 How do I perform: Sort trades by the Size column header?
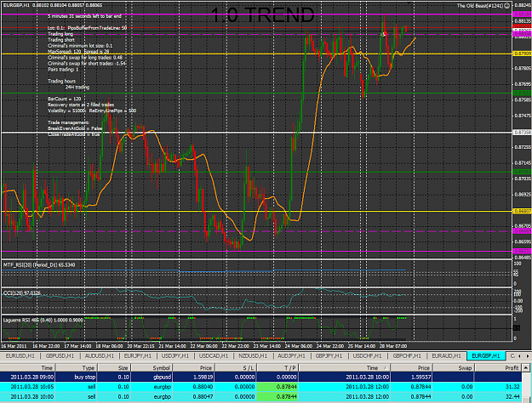(x=114, y=368)
